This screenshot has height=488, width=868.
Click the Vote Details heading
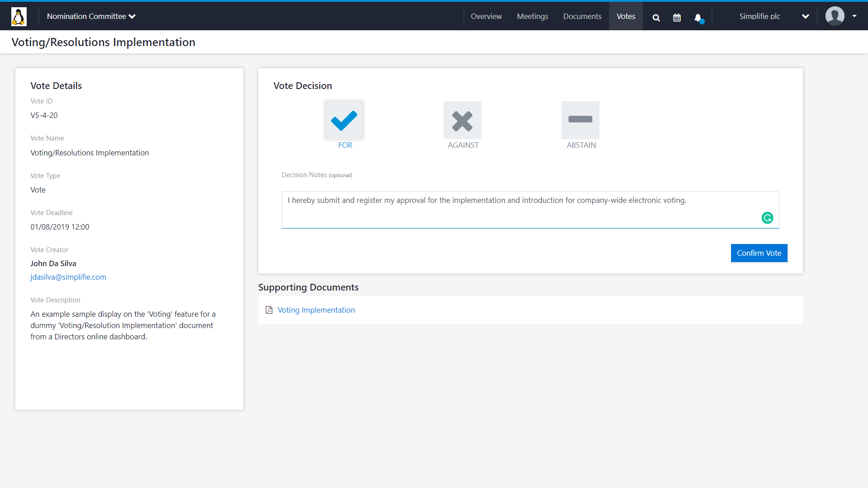[x=56, y=86]
